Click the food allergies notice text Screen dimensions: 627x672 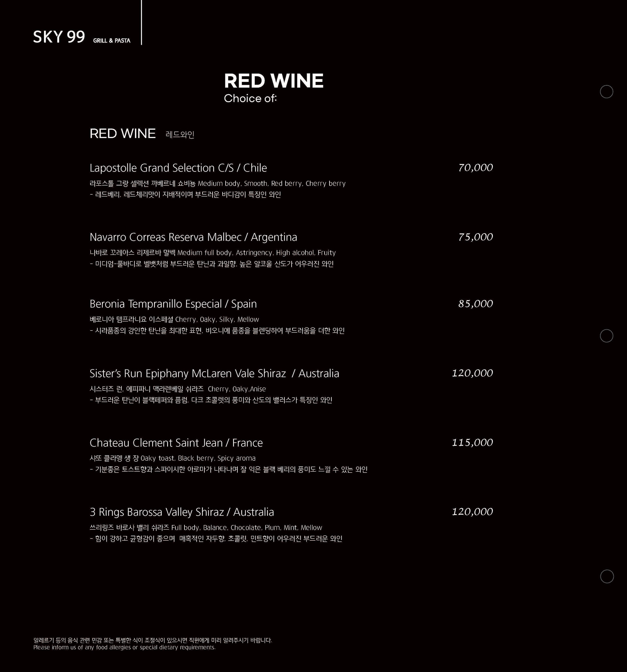(x=153, y=644)
